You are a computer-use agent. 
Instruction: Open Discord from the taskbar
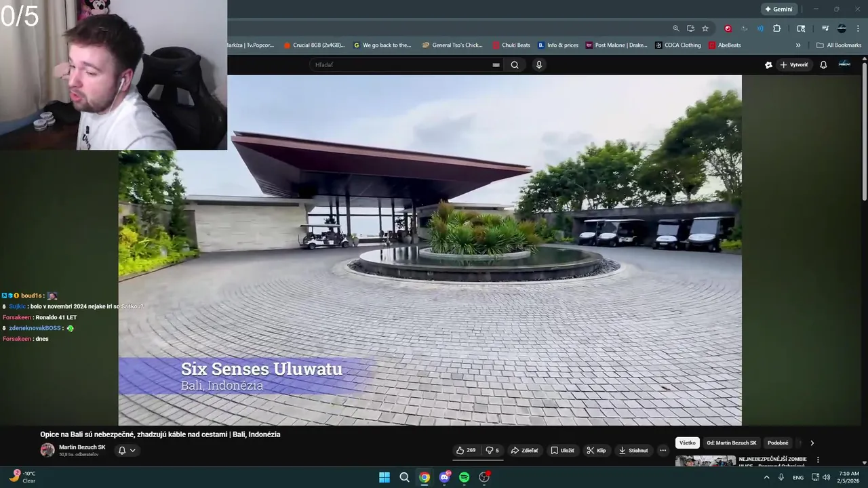[445, 477]
